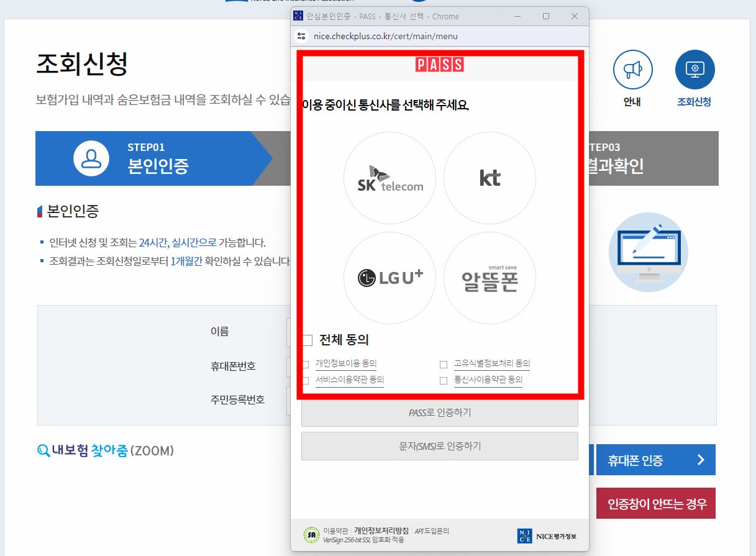
Task: Click the 조회신청 page heading
Action: [x=82, y=64]
